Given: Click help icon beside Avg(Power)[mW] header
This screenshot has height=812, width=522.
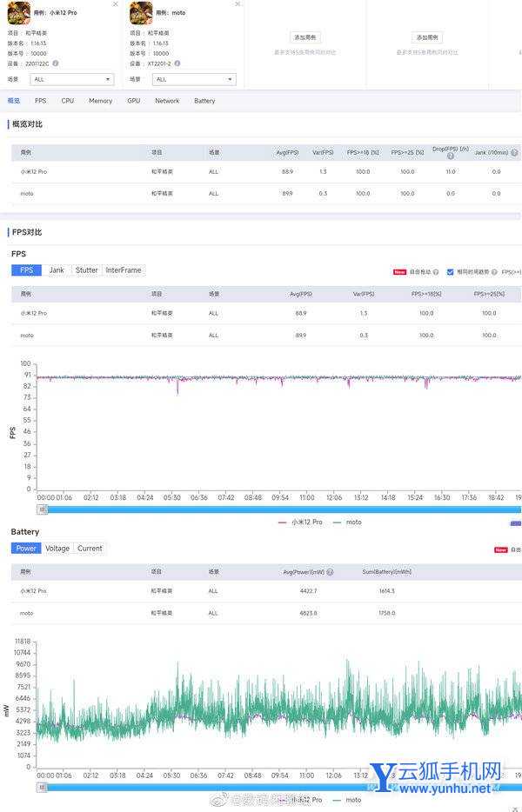Looking at the screenshot, I should tap(331, 572).
